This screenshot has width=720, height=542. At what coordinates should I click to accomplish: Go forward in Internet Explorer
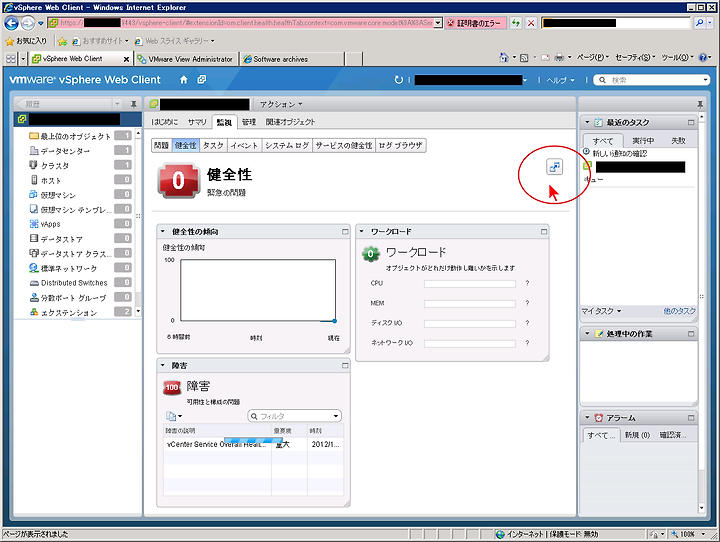[x=28, y=23]
